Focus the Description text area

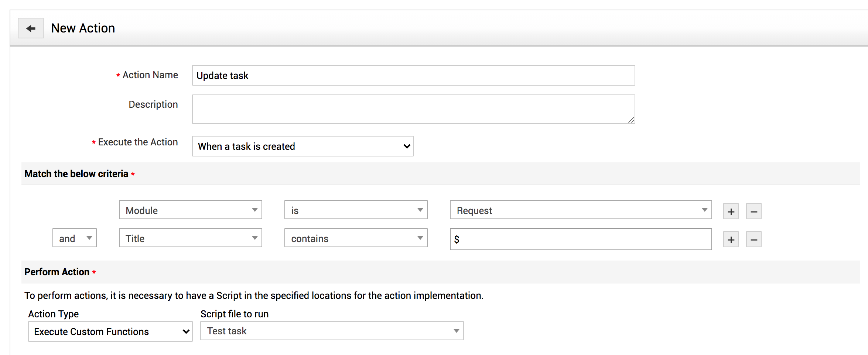[413, 109]
